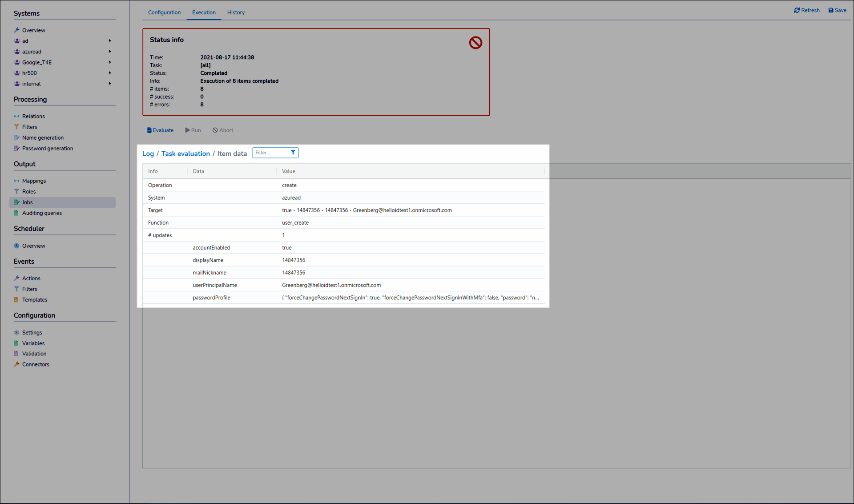This screenshot has height=504, width=854.
Task: Open Connectors under Configuration
Action: coord(36,364)
